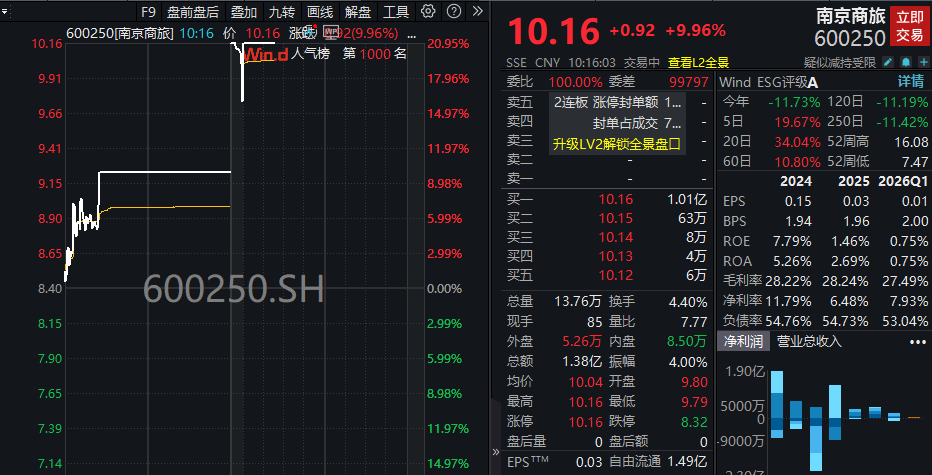
Task: Click the 买一 volume 1.01亿
Action: [687, 199]
